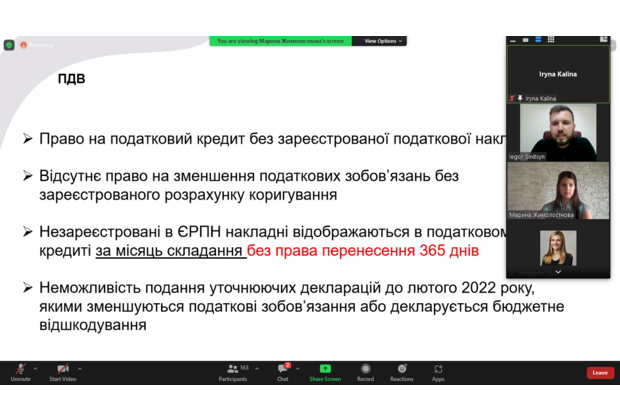Select Iegor Sinitsyn's video thumbnail
This screenshot has height=420, width=620.
pos(558,132)
